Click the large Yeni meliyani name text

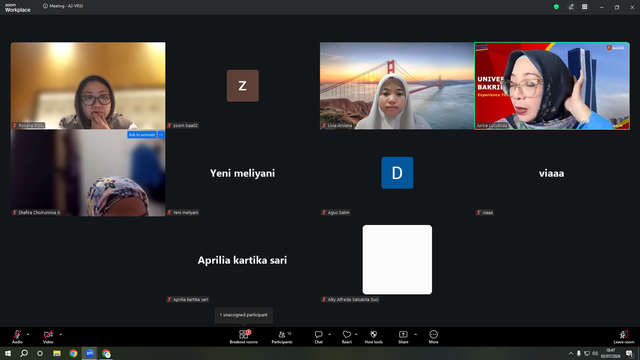tap(242, 173)
